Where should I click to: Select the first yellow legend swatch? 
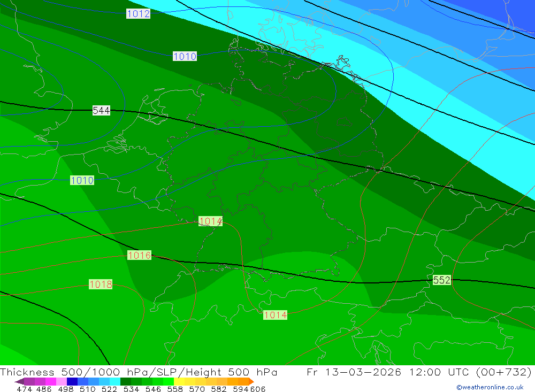coord(179,381)
